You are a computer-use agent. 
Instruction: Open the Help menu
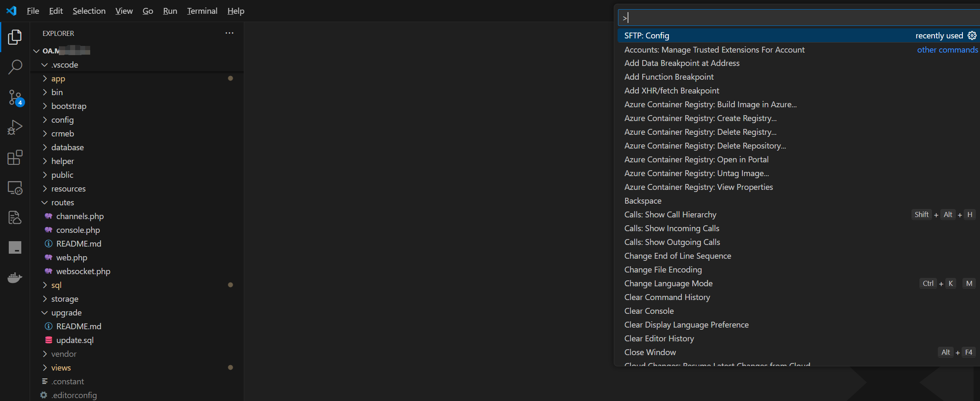[x=236, y=11]
